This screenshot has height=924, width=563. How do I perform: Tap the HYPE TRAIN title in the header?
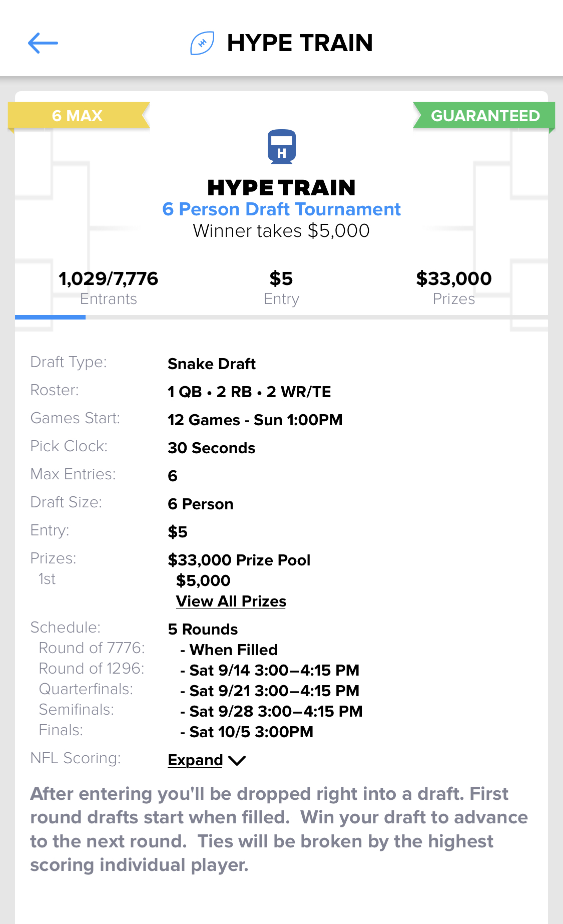click(299, 43)
